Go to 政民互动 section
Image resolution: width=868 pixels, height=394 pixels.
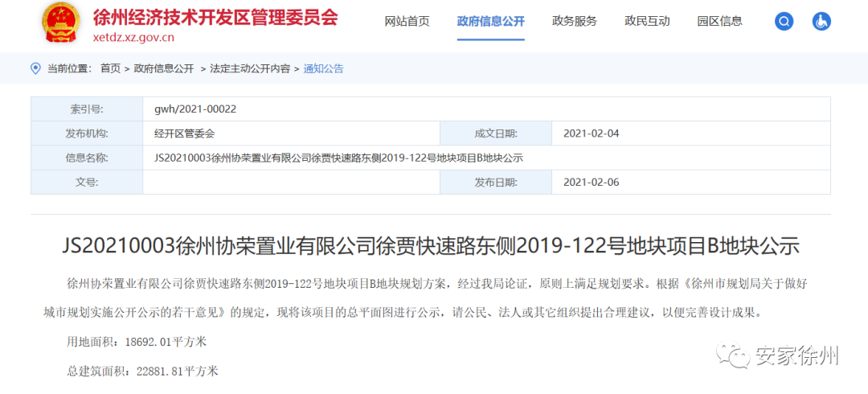tap(647, 22)
